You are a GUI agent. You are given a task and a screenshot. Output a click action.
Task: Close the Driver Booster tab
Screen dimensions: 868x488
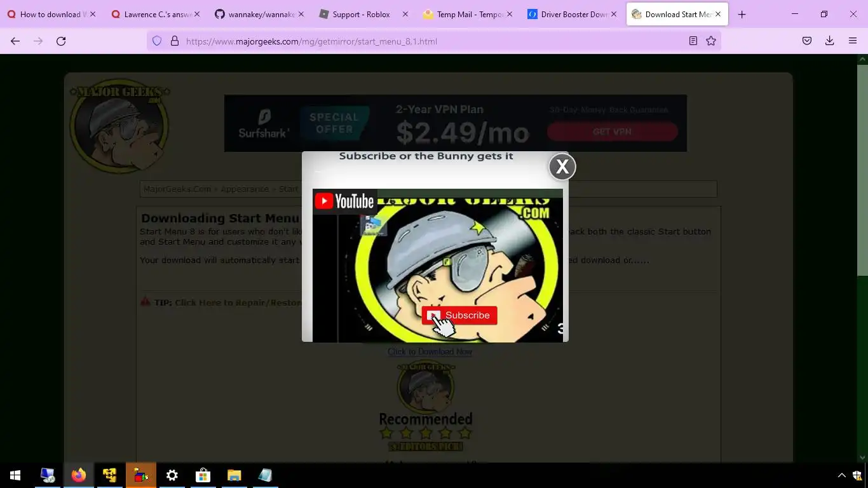pyautogui.click(x=614, y=14)
